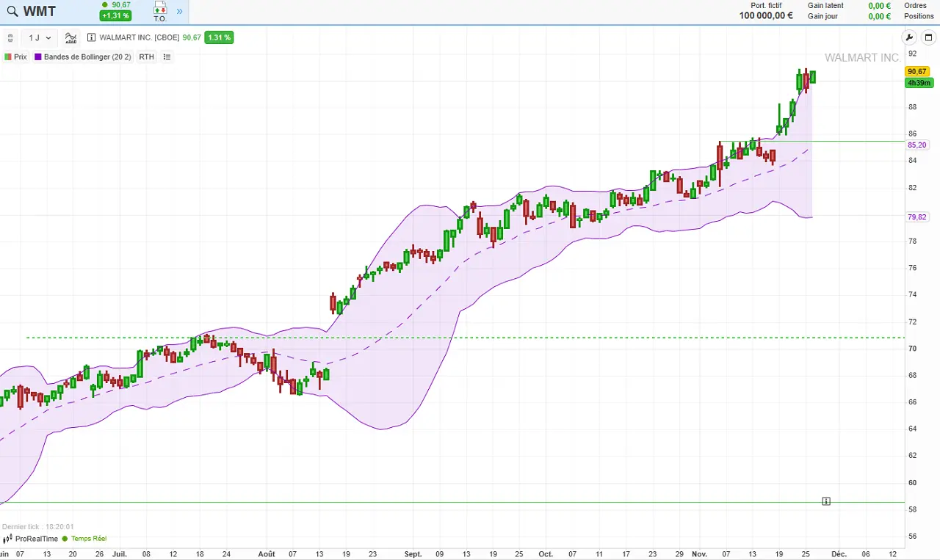Toggle the RTH trading hours button
Screen dimensions: 940x560
point(146,57)
